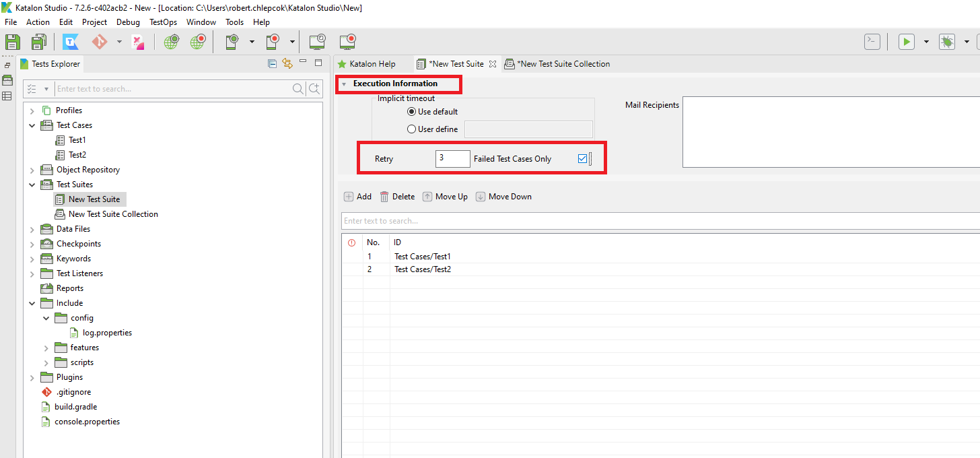Click the Retry count field
The width and height of the screenshot is (980, 458).
453,159
